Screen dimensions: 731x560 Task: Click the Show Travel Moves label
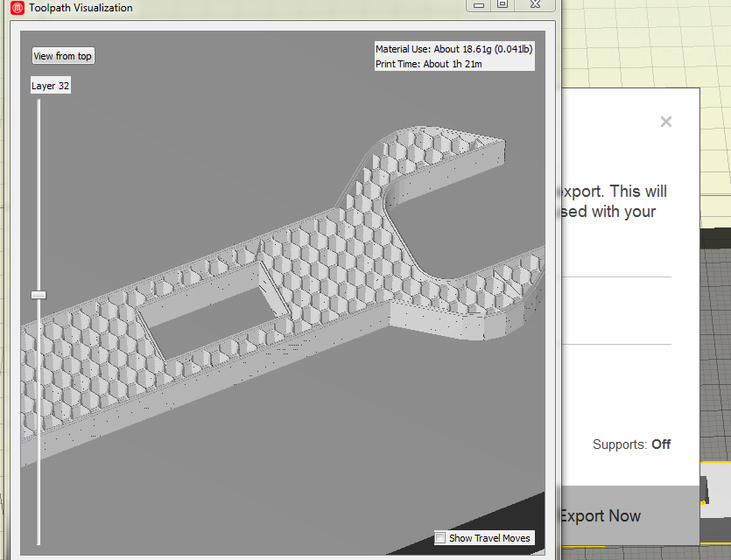tap(489, 538)
